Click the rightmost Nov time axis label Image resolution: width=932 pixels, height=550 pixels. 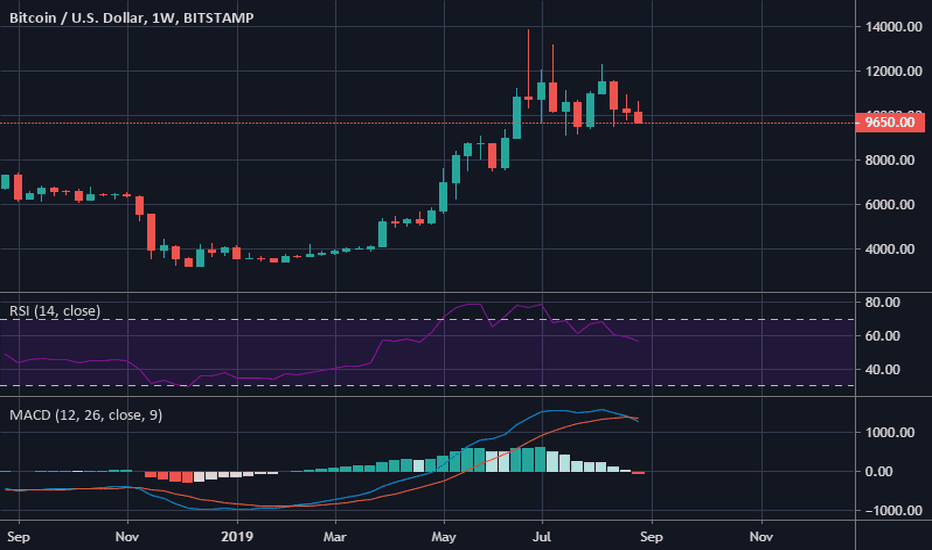[761, 537]
